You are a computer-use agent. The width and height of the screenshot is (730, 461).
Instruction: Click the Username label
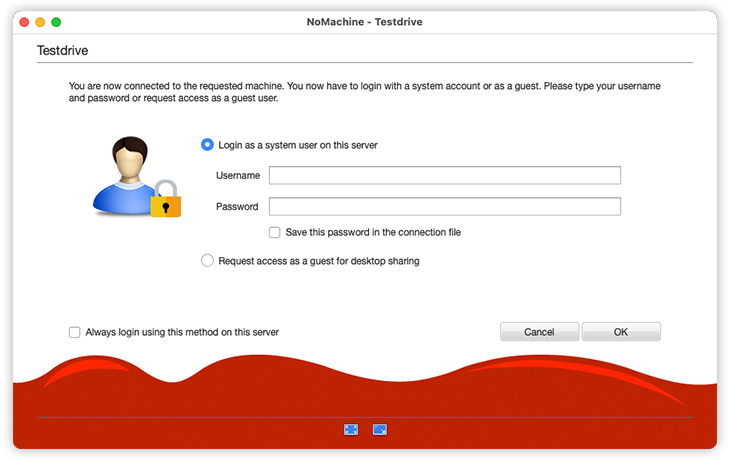[238, 176]
